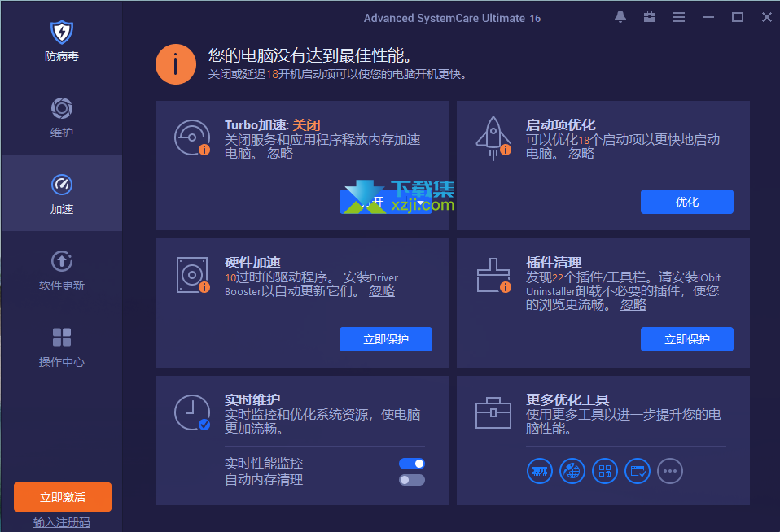Click the 插件清理 heading
Viewport: 780px width, 532px height.
[x=554, y=262]
